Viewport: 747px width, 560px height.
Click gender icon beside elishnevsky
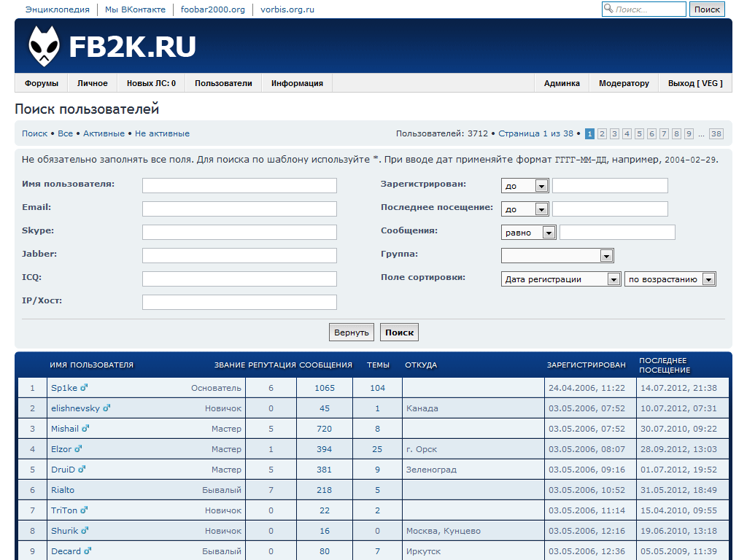[107, 408]
